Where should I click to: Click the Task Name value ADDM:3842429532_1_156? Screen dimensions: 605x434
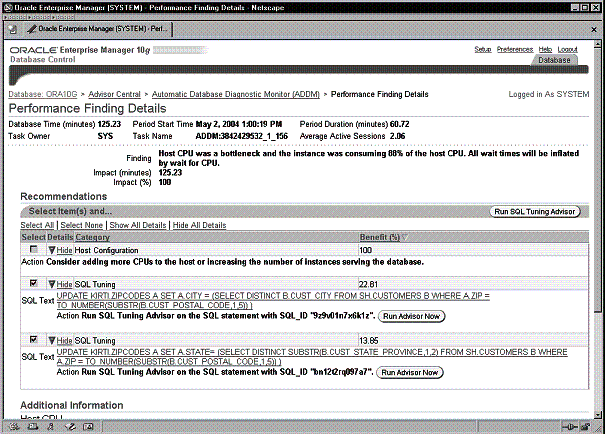[242, 136]
